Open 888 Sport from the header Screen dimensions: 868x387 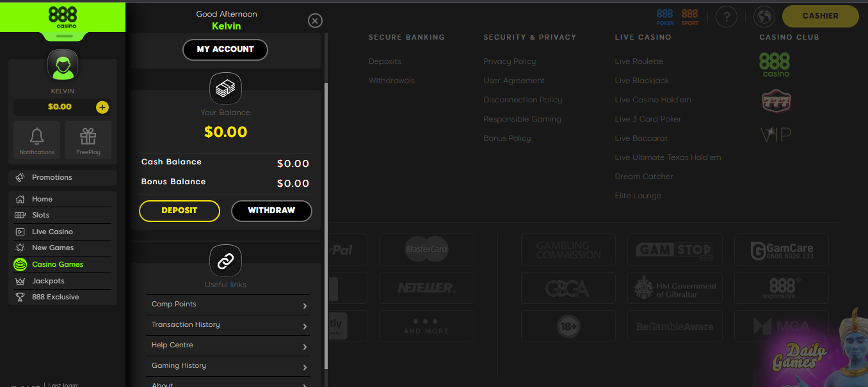point(690,17)
